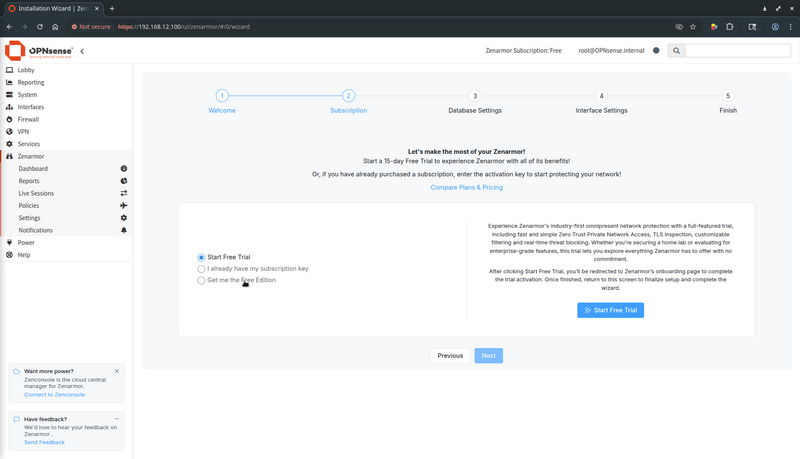Reload the browser page
This screenshot has height=459, width=800.
tap(40, 27)
